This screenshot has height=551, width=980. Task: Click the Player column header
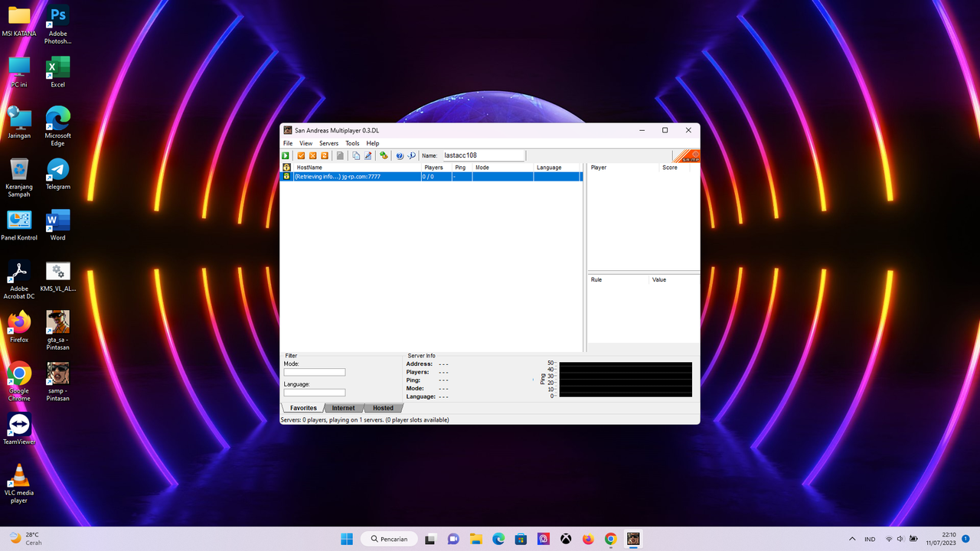point(623,167)
